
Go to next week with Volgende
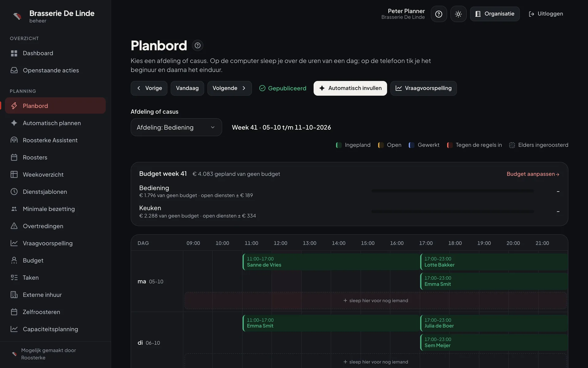229,88
